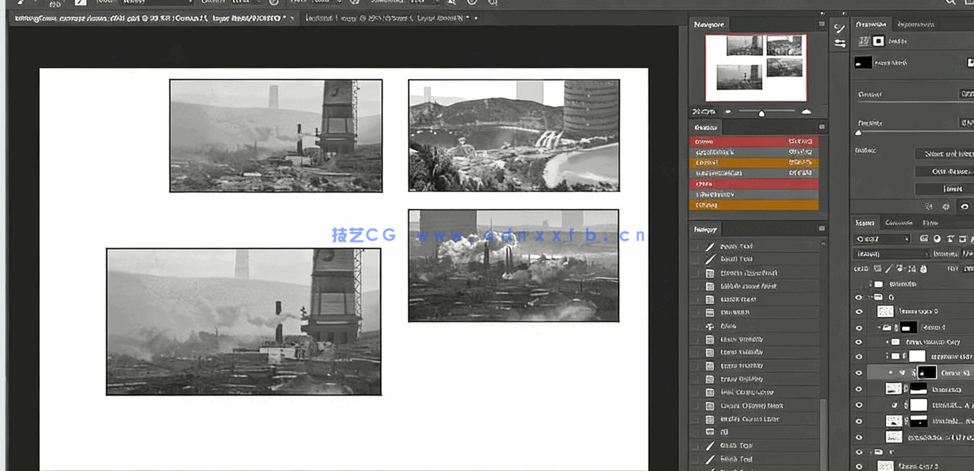Viewport: 974px width, 471px height.
Task: Click the brush settings icon in the collapsed dock
Action: tap(839, 28)
